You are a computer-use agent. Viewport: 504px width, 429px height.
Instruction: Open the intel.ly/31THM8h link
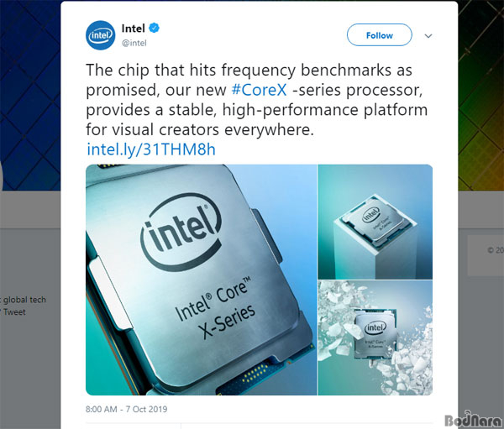pos(151,149)
